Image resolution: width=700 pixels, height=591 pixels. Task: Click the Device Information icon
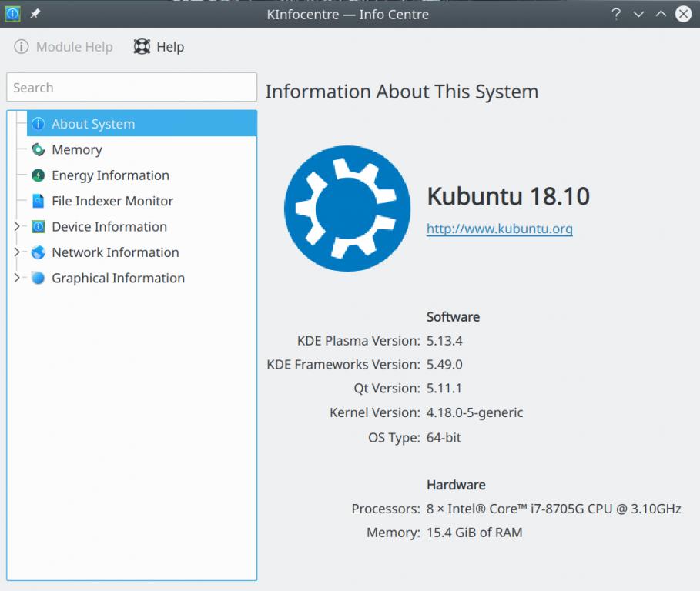[39, 227]
